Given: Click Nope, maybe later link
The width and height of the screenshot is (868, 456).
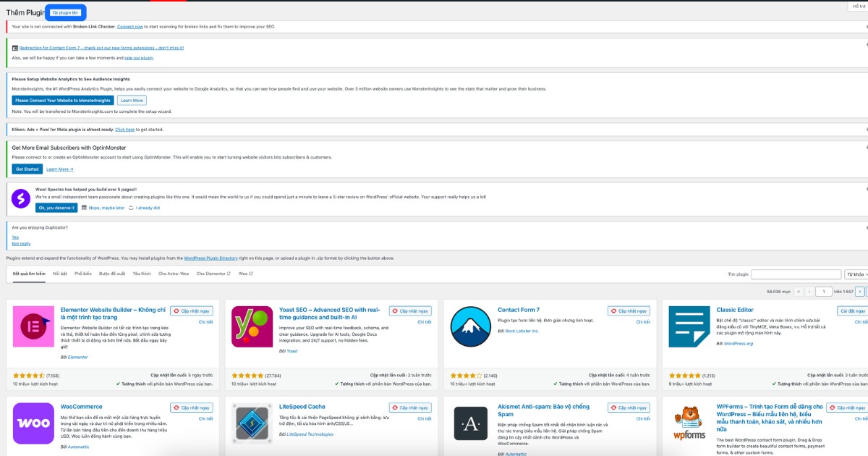Looking at the screenshot, I should [106, 208].
